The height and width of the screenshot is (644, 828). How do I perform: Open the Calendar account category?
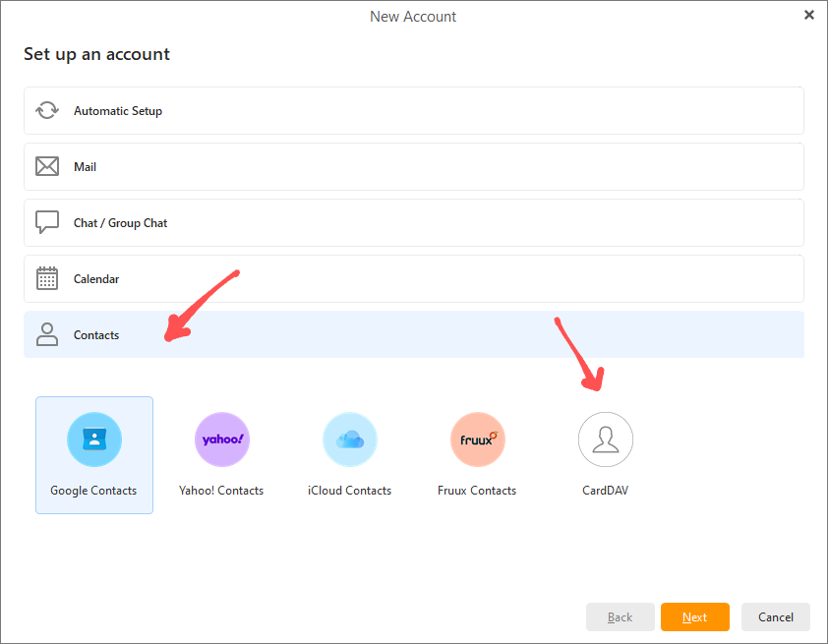pyautogui.click(x=413, y=278)
